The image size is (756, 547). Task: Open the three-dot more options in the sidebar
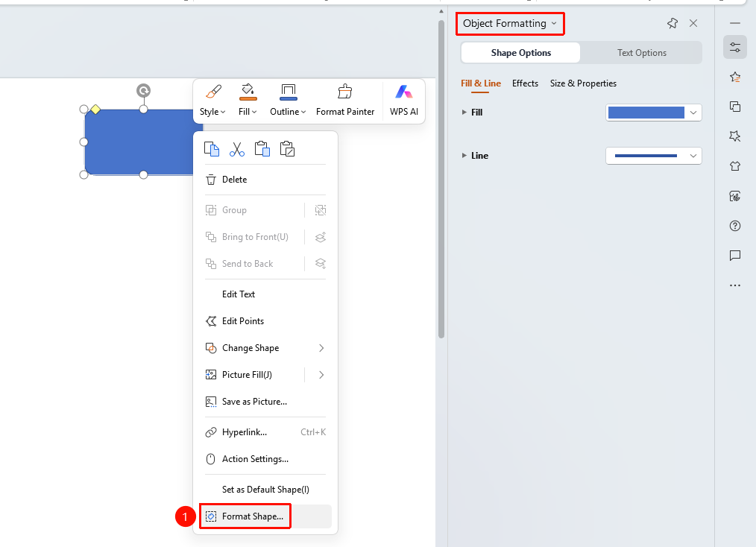pos(735,285)
